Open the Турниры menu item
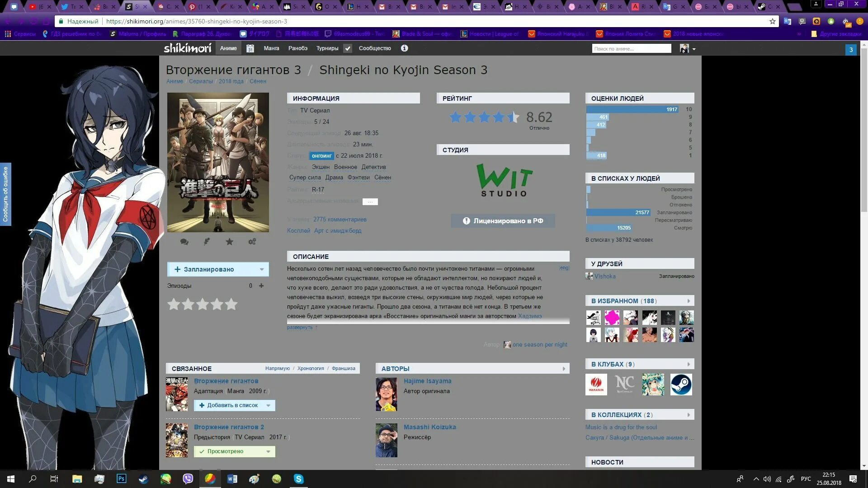 coord(327,48)
